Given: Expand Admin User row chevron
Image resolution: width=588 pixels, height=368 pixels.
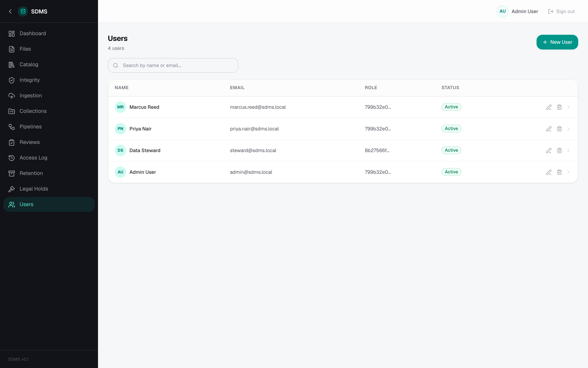Looking at the screenshot, I should tap(568, 172).
